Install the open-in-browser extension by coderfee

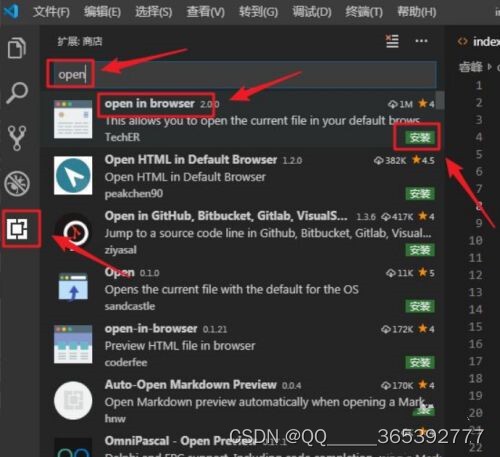(420, 362)
